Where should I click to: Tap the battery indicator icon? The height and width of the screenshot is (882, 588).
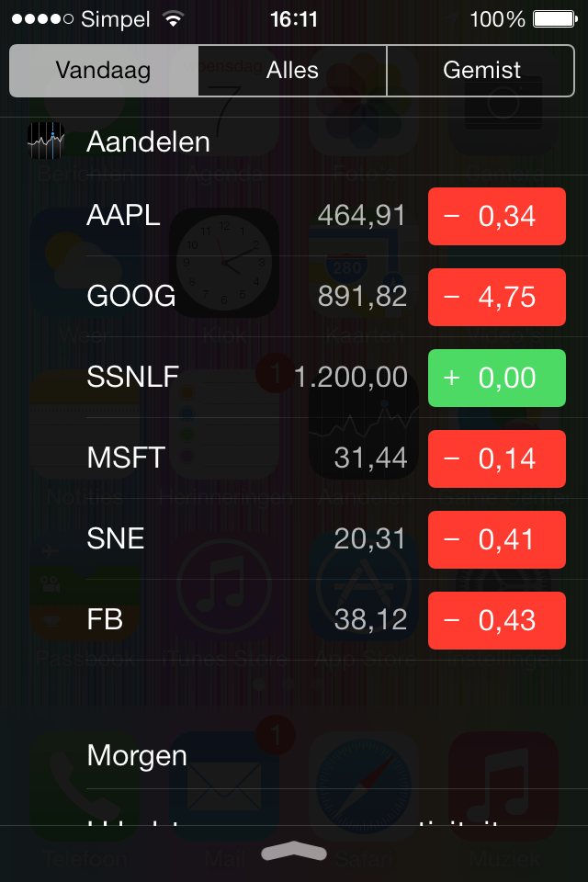point(555,19)
